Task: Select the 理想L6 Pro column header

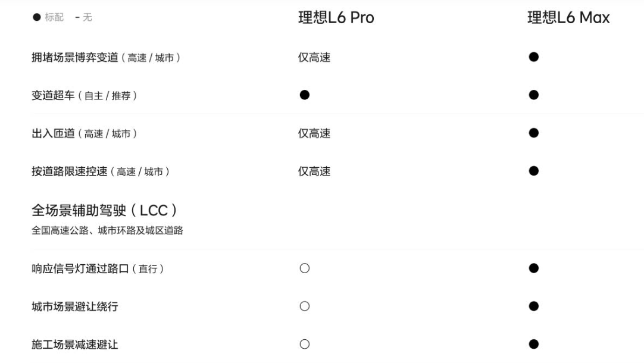Action: 336,18
